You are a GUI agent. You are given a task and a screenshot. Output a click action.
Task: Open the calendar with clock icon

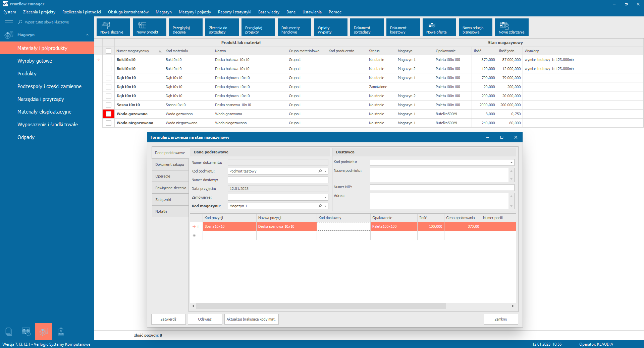pyautogui.click(x=26, y=332)
